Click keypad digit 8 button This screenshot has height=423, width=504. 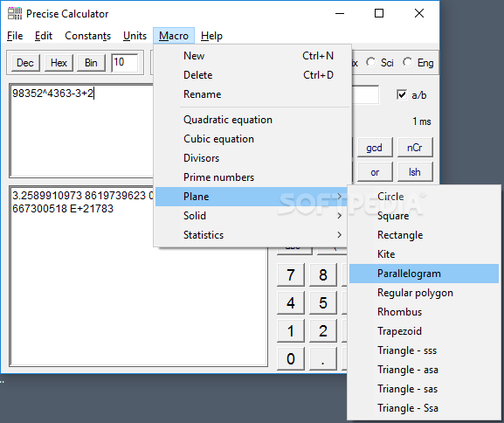323,274
